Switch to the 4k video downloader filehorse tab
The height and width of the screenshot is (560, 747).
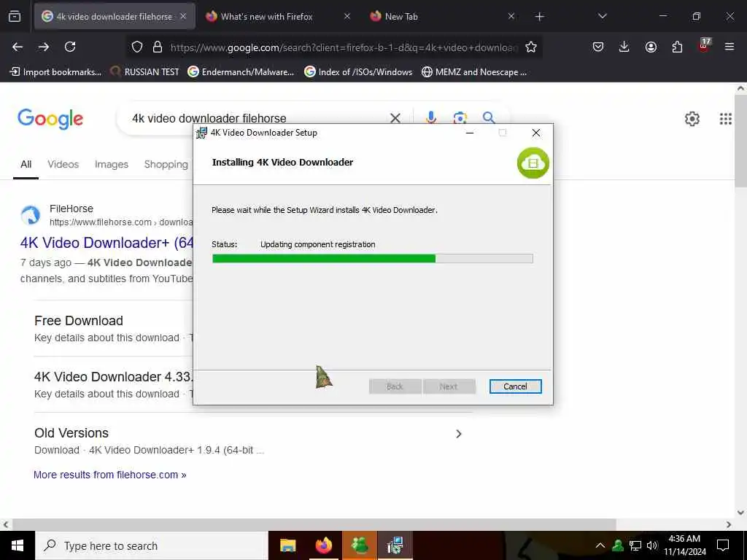point(115,16)
